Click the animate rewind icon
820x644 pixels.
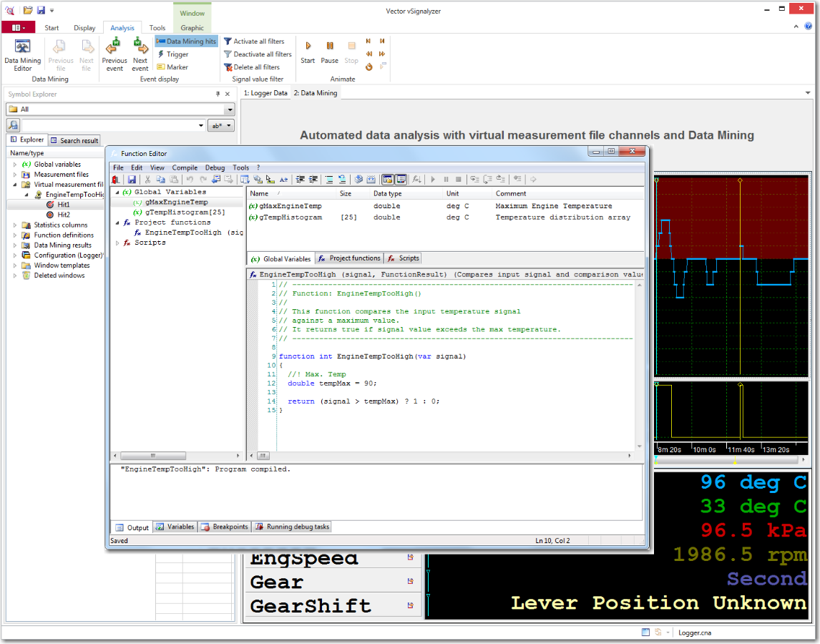tap(368, 54)
